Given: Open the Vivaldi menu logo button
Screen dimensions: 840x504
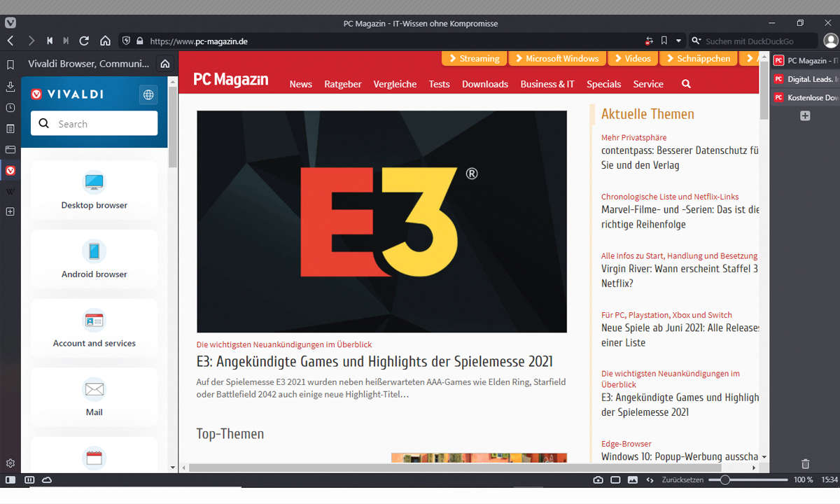Looking at the screenshot, I should (10, 23).
